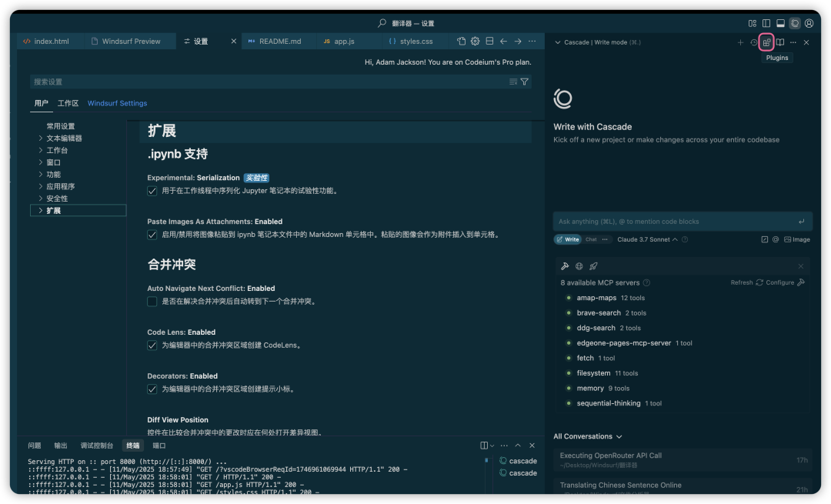Click the gear icon in editor toolbar
Viewport: 831px width, 504px height.
(476, 42)
